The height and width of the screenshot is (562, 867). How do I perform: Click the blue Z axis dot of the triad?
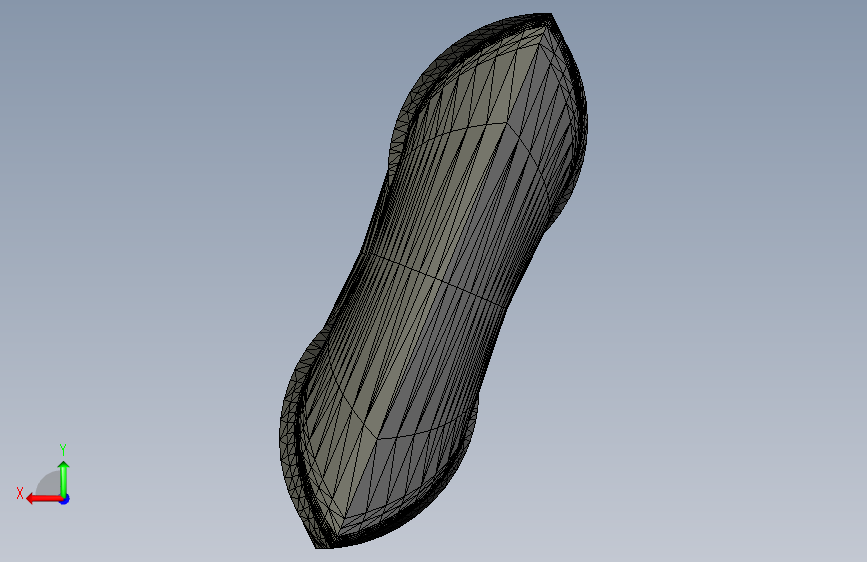pyautogui.click(x=65, y=499)
